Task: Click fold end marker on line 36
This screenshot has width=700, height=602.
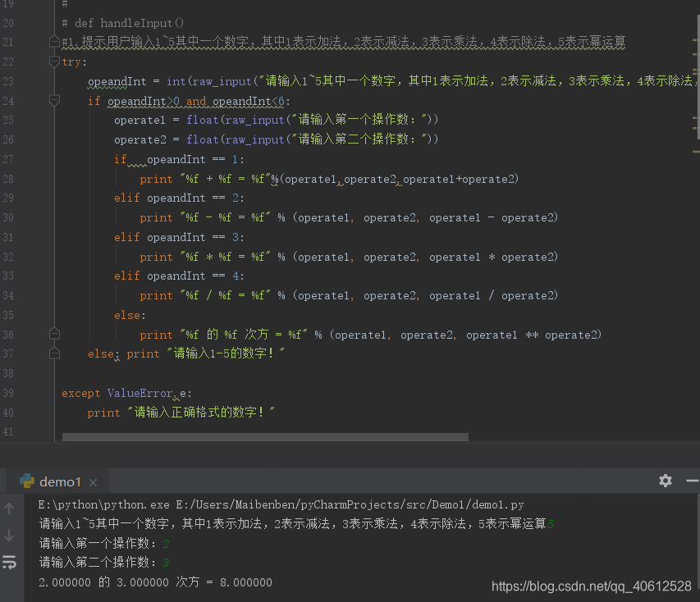Action: [x=54, y=334]
